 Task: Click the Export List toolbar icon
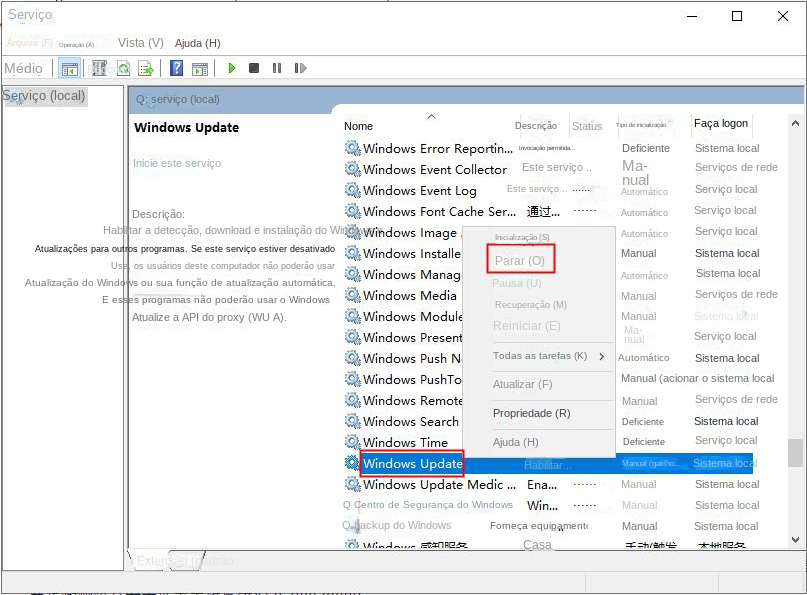[146, 68]
